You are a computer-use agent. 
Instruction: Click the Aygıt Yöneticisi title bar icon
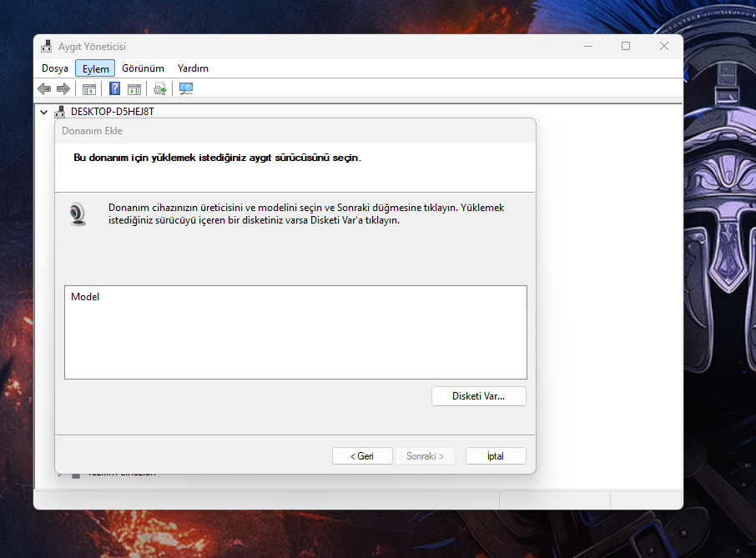point(46,46)
